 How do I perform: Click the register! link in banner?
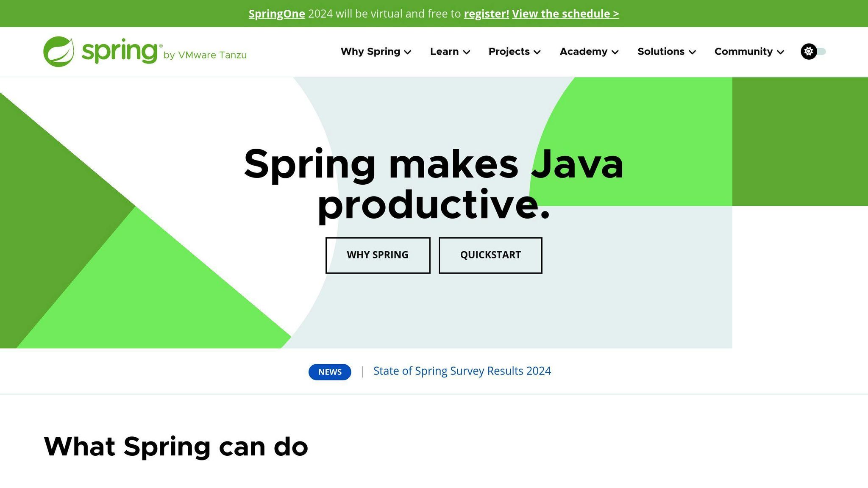pos(486,14)
